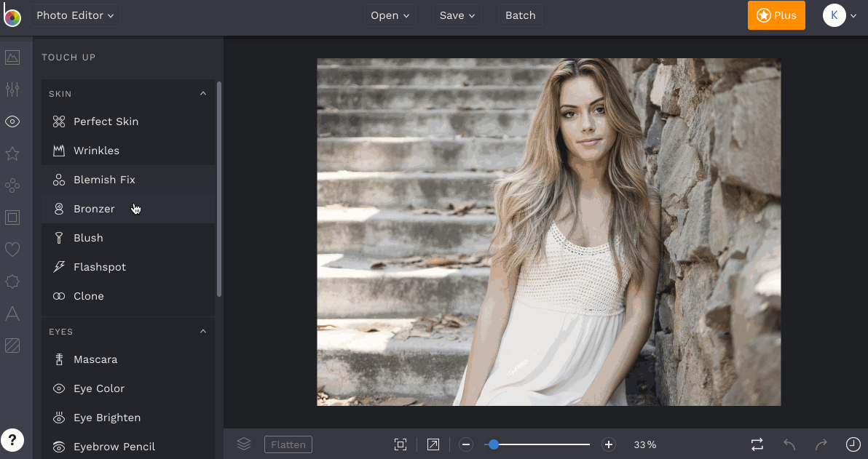Choose the Clone tool
Viewport: 868px width, 459px height.
pyautogui.click(x=128, y=296)
